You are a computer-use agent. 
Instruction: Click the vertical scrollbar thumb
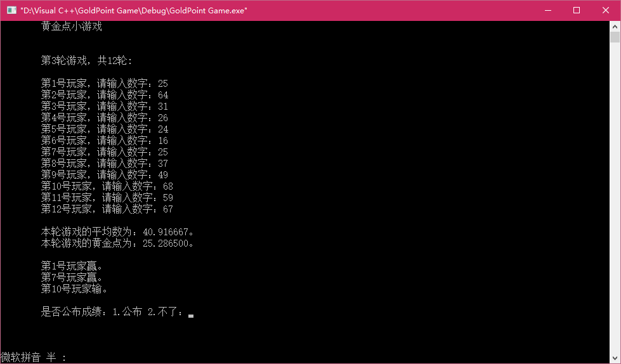point(615,37)
